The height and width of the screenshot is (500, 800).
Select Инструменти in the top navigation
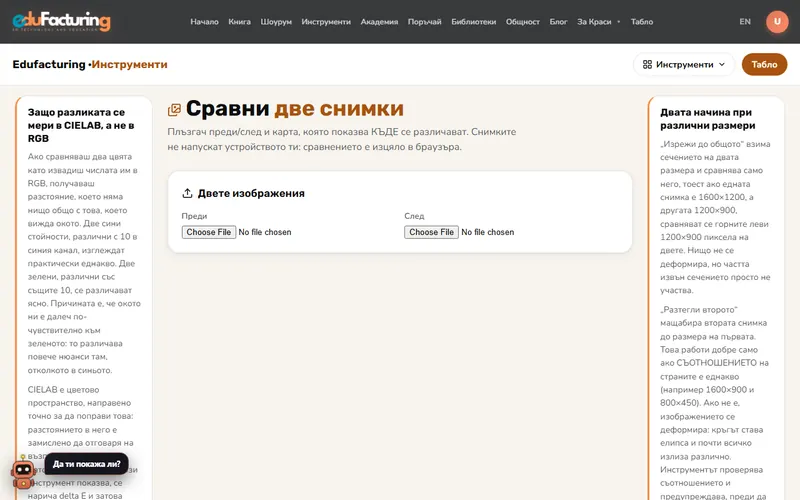click(x=326, y=21)
